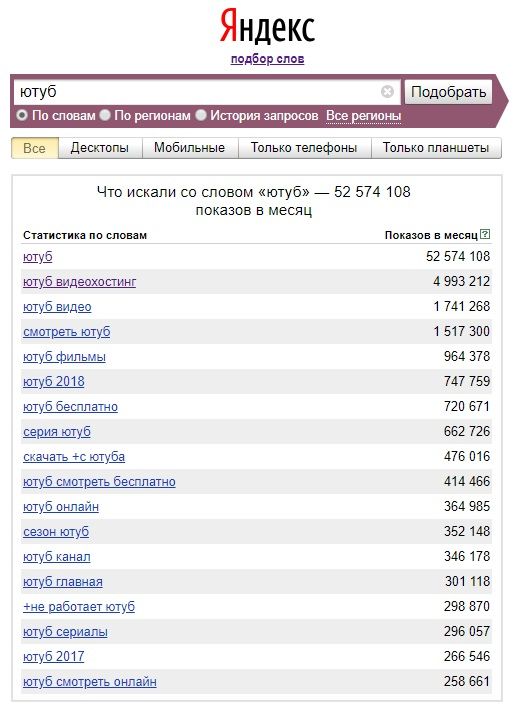Switch to the Мобильные tab
Image resolution: width=518 pixels, height=713 pixels.
tap(190, 148)
